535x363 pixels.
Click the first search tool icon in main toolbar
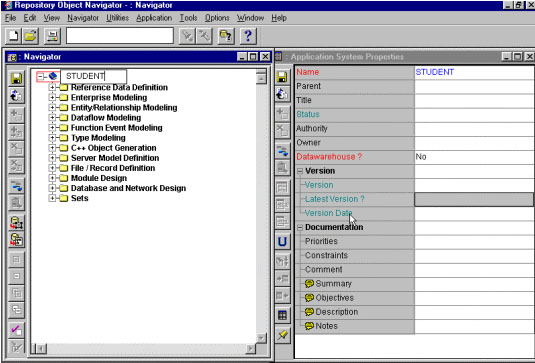[x=187, y=36]
